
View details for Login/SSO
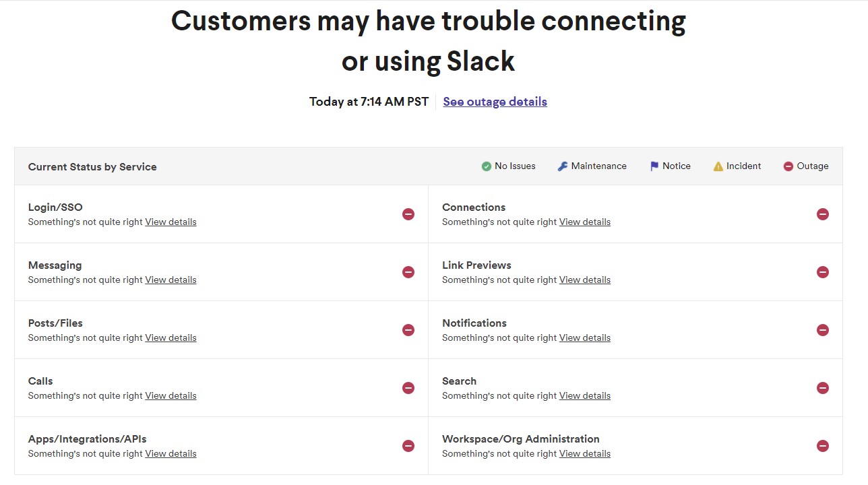pos(171,222)
